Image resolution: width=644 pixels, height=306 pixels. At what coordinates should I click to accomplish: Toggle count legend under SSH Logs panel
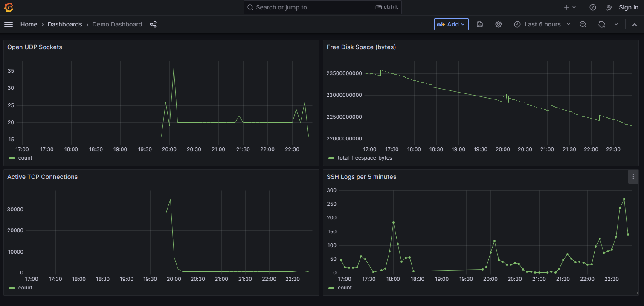344,288
